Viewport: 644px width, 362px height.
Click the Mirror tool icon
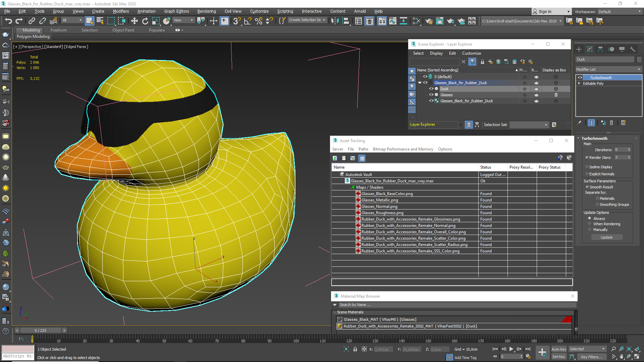335,21
